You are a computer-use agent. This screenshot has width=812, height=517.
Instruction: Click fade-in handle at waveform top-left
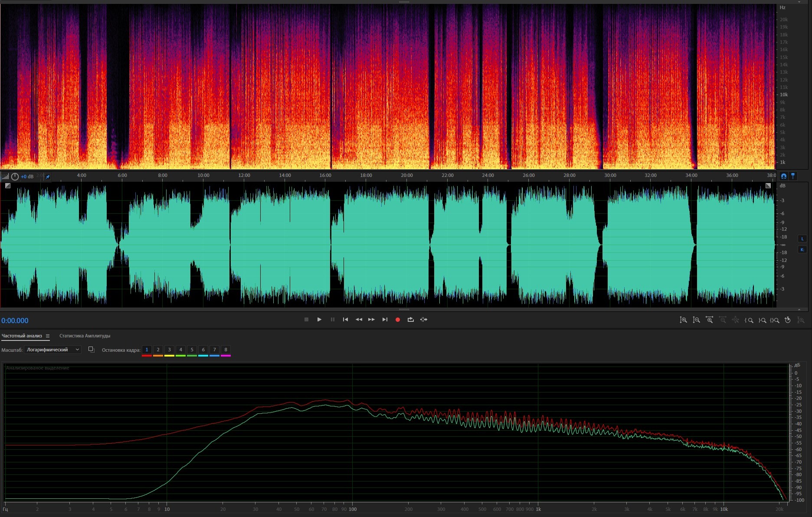click(x=8, y=186)
